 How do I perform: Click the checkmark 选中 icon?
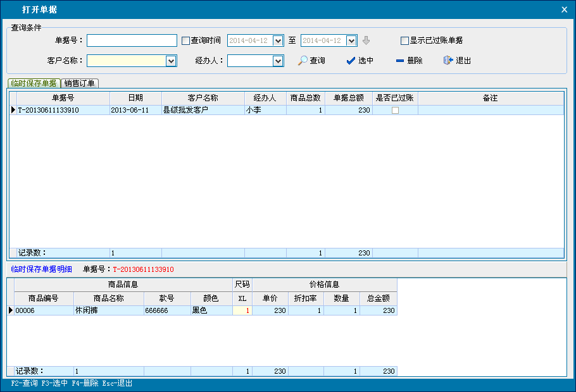click(351, 61)
